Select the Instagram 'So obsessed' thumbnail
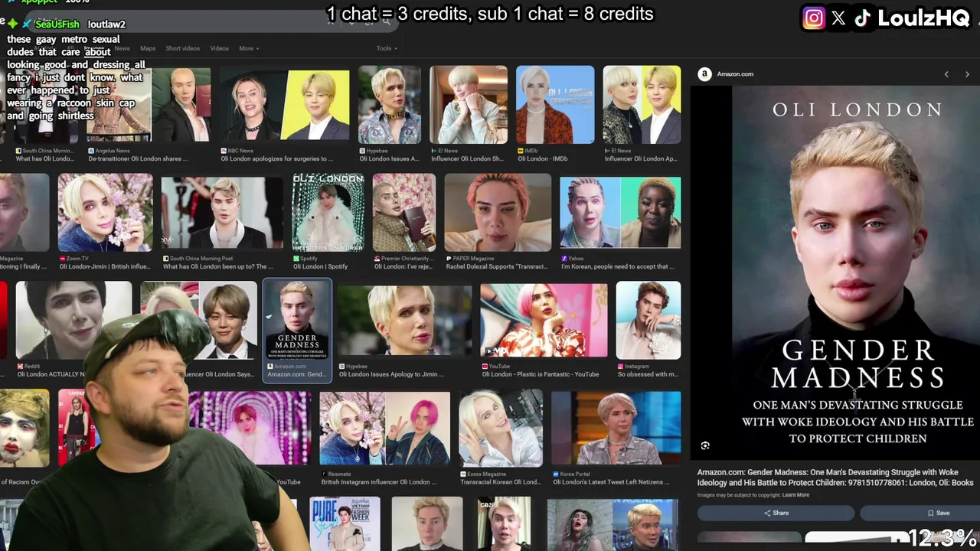Screen dimensions: 980x551 click(x=648, y=320)
